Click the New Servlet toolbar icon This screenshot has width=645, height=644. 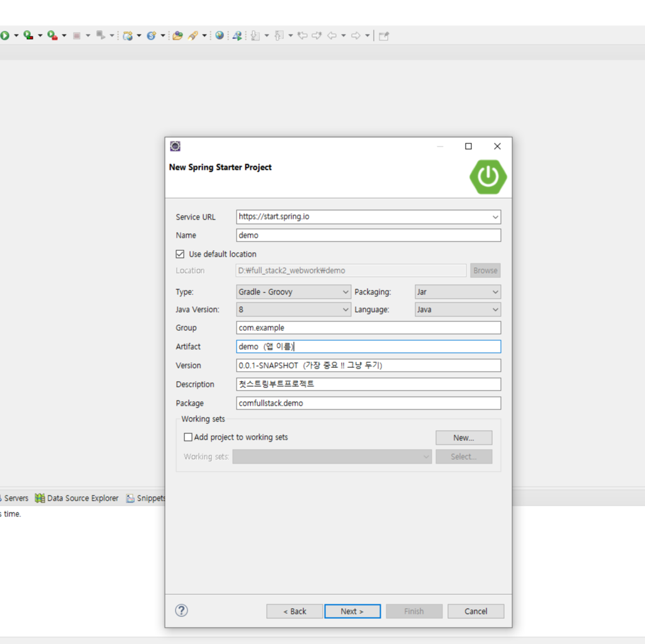point(152,36)
